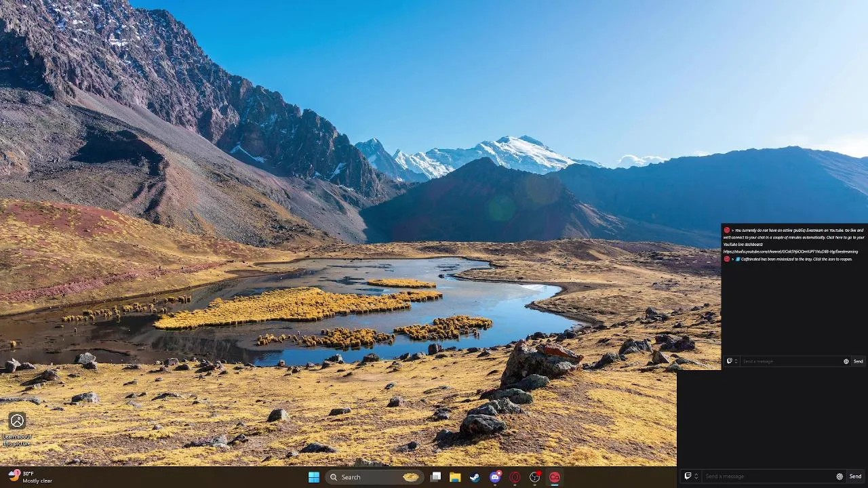Image resolution: width=868 pixels, height=488 pixels.
Task: Click the taskbar Search box
Action: (x=374, y=477)
